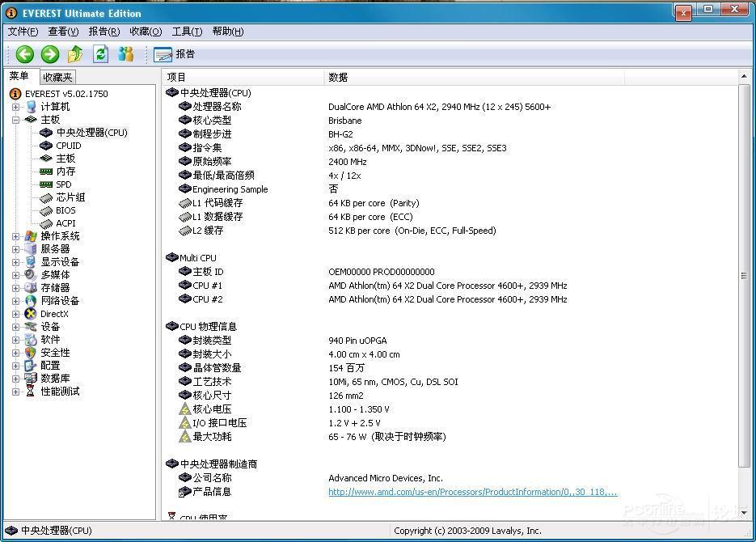Select the 设备 devices node
The height and width of the screenshot is (542, 756).
[50, 327]
